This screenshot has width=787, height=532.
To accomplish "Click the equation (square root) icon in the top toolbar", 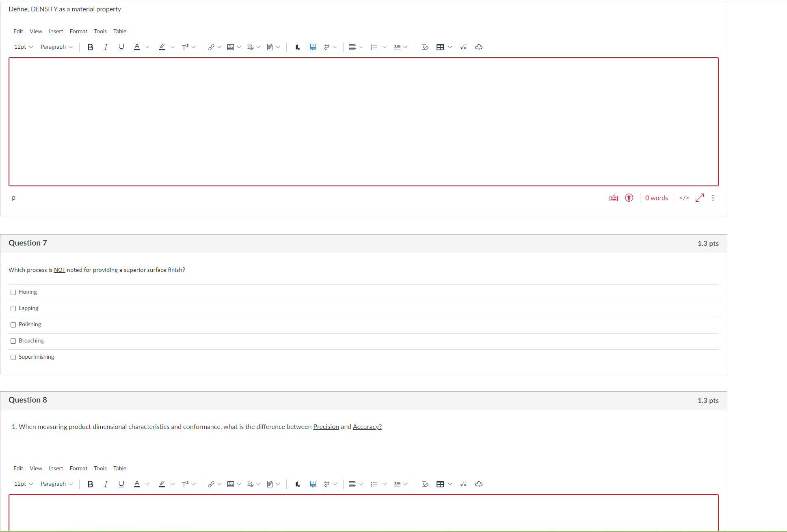I will coord(463,47).
